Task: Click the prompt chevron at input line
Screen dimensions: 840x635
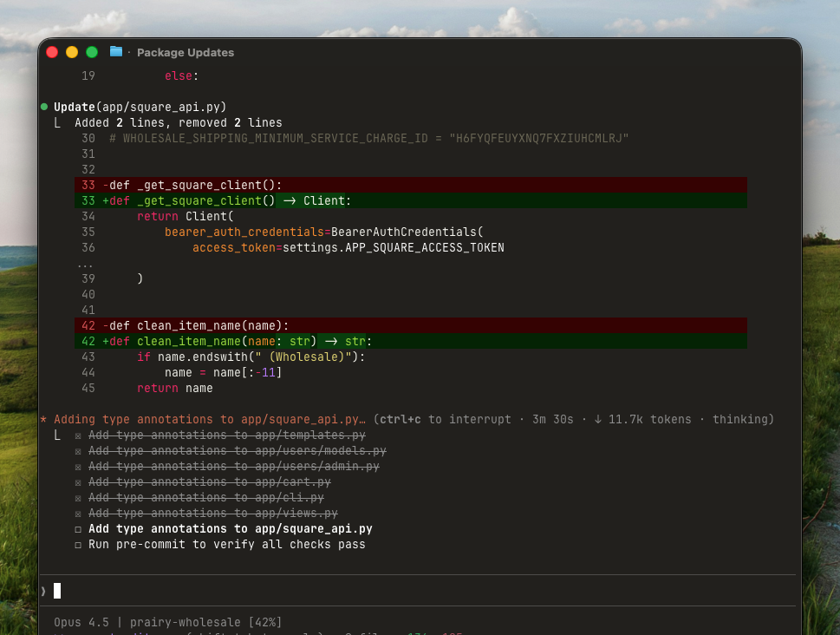Action: click(x=43, y=591)
